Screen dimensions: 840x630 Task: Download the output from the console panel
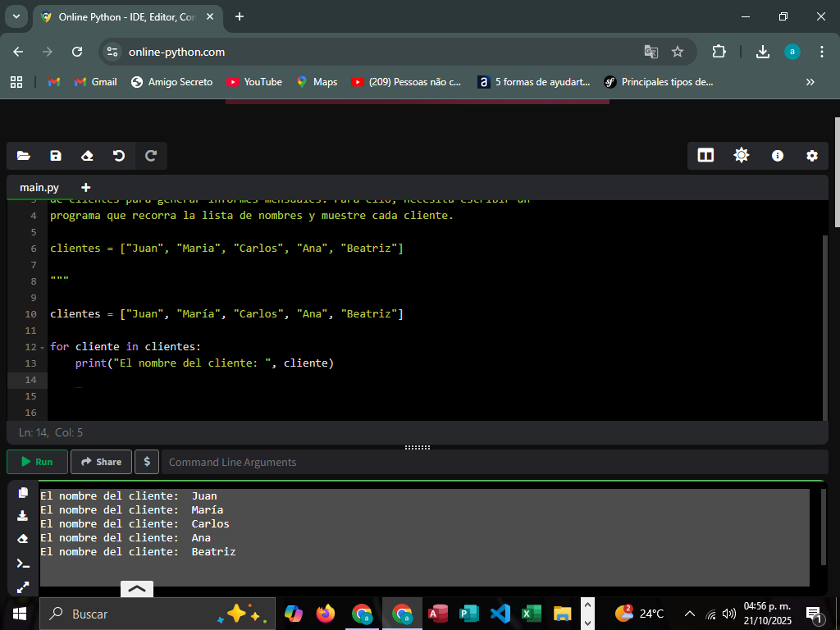[x=23, y=516]
